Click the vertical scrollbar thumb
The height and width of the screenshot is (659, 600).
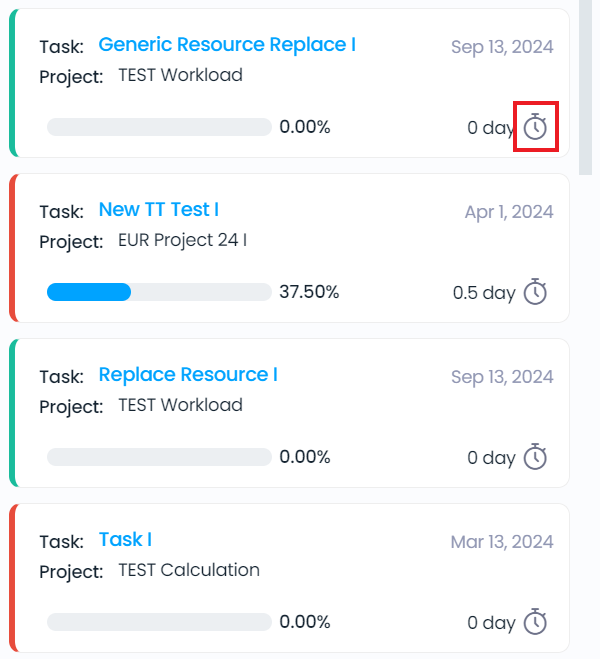pos(585,86)
